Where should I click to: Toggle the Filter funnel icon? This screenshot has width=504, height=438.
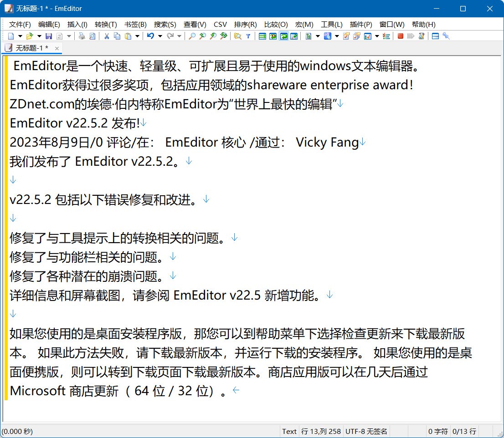248,36
